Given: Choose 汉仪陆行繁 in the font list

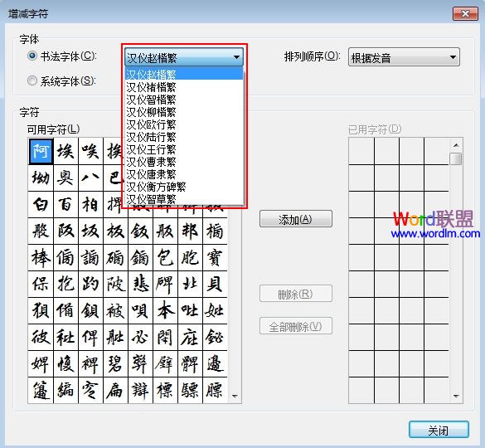Looking at the screenshot, I should tap(184, 137).
